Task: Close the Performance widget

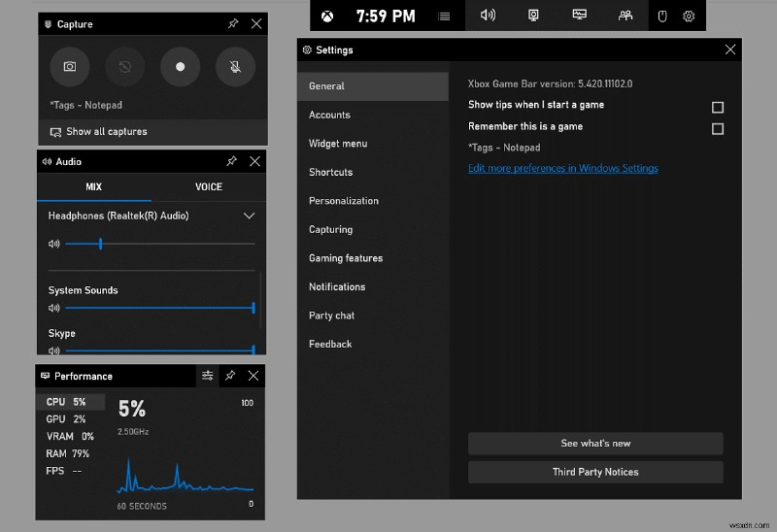Action: coord(253,376)
